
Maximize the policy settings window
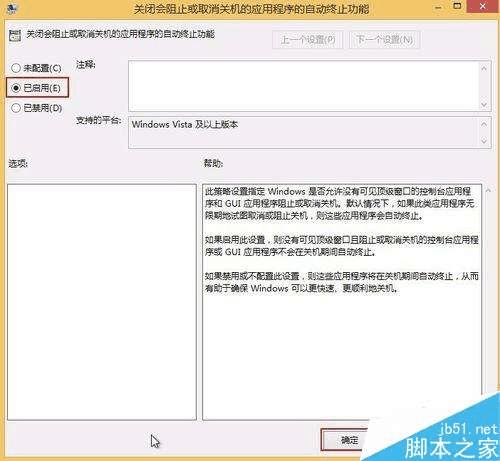pyautogui.click(x=457, y=6)
